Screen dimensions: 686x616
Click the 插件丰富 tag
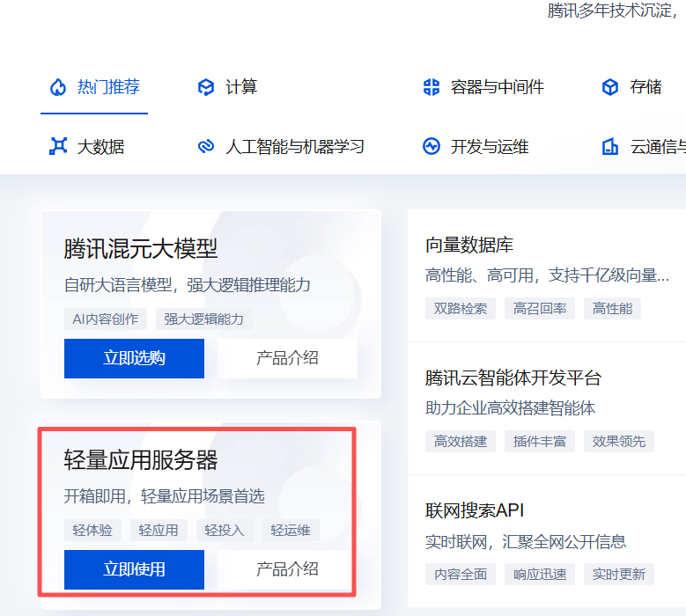[x=540, y=442]
